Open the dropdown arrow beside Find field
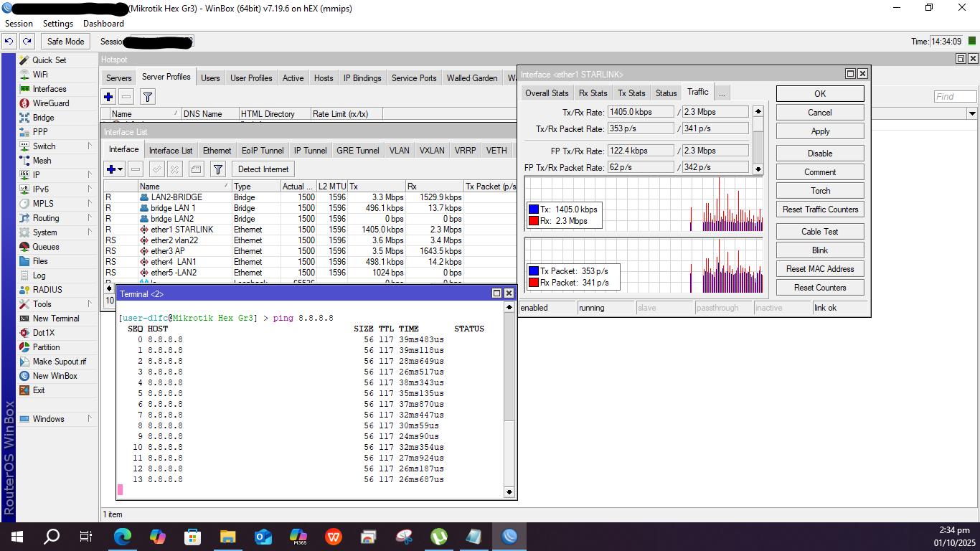The image size is (980, 551). click(x=972, y=113)
